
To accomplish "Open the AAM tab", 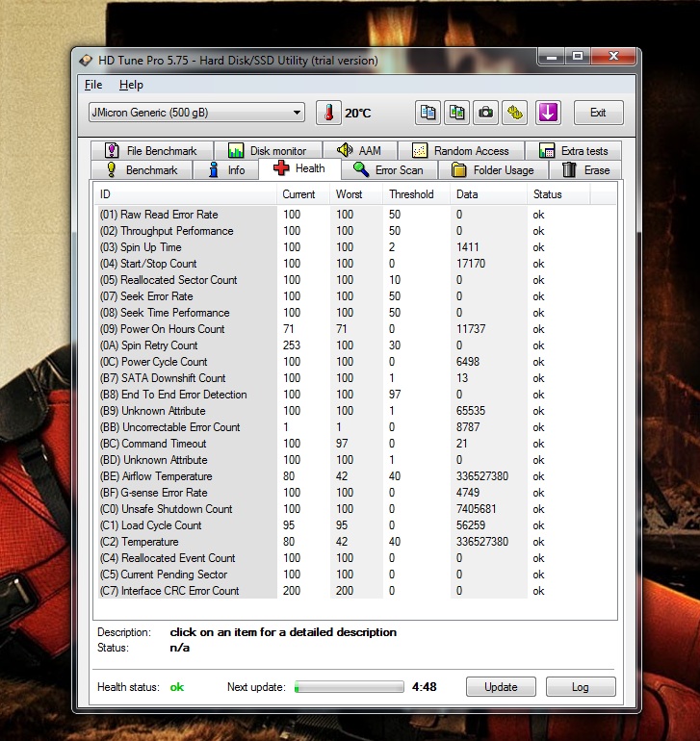I will pyautogui.click(x=360, y=151).
